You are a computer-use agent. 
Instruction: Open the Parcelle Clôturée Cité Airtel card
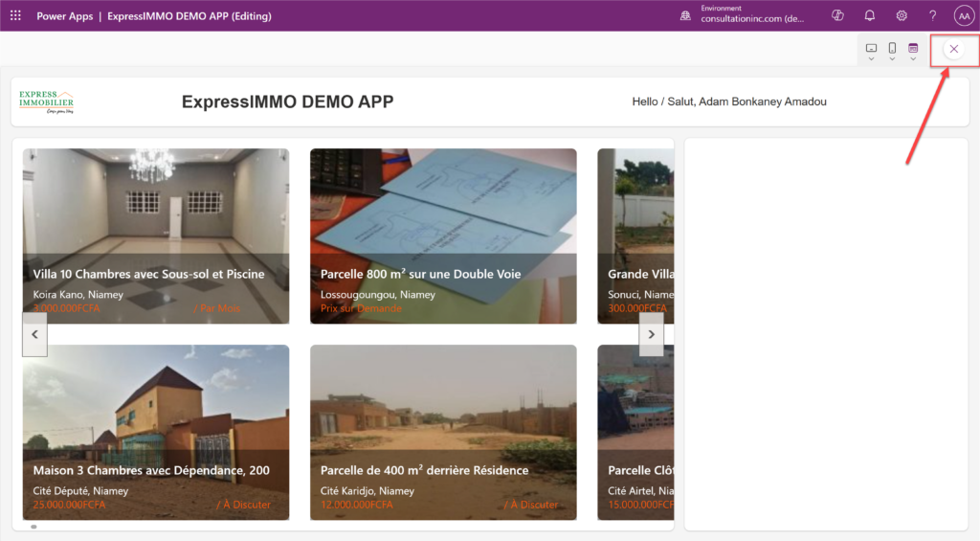click(635, 432)
